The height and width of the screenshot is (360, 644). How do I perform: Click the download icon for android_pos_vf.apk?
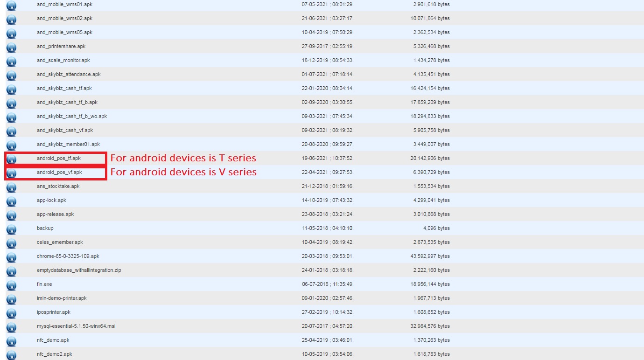12,173
